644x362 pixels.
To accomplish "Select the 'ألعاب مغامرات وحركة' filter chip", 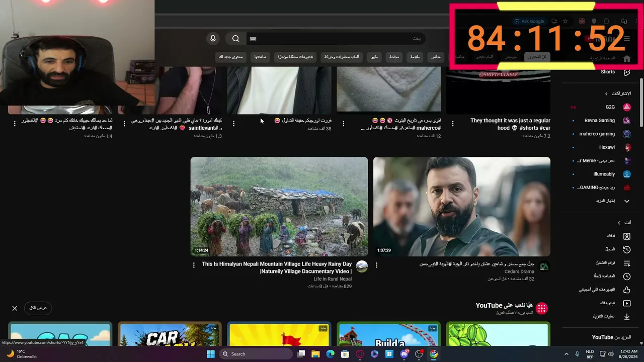I will [342, 57].
